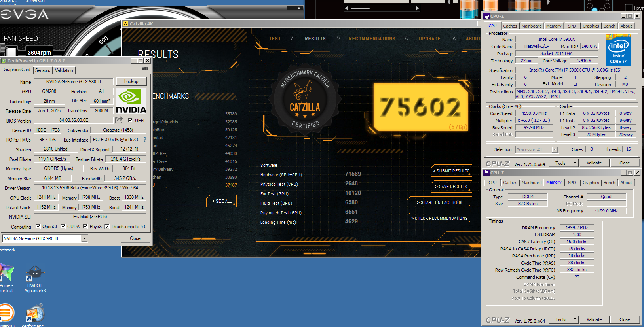This screenshot has width=644, height=327.
Task: Adjust the EVGA fan speed slider handle
Action: tap(11, 51)
